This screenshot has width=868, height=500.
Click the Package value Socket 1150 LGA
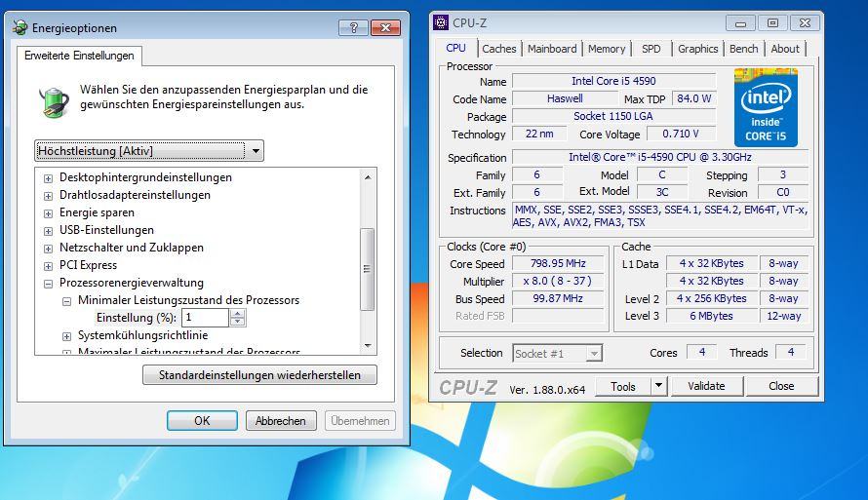pyautogui.click(x=613, y=116)
